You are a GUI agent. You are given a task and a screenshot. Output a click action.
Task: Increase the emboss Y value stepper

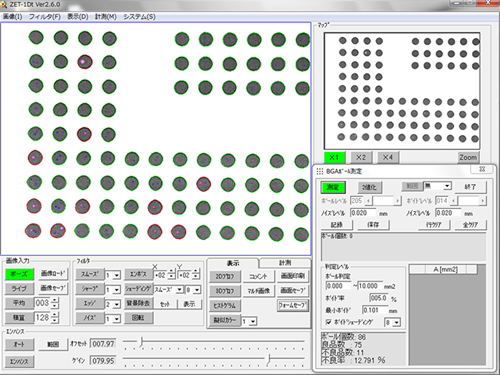[x=196, y=272]
